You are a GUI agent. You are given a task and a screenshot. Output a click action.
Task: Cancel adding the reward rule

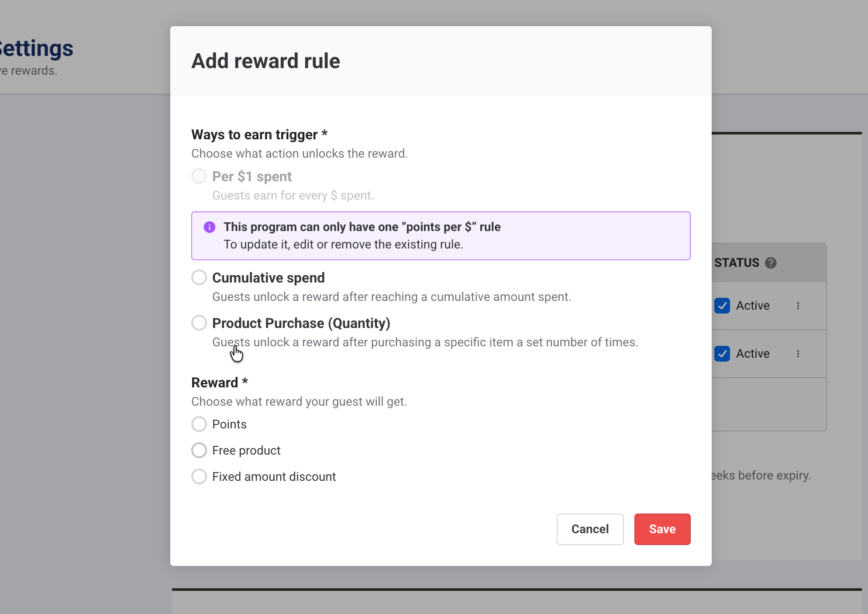tap(590, 529)
